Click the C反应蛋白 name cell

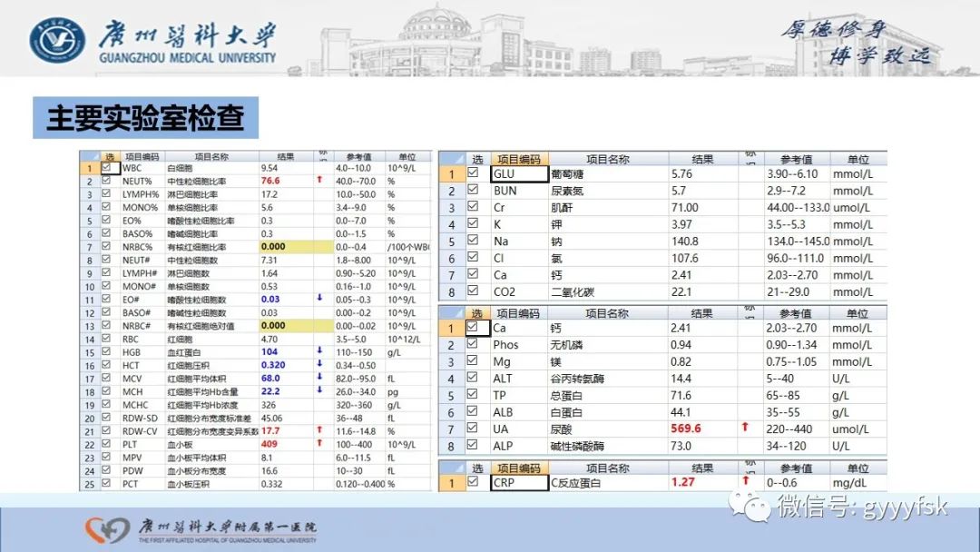(609, 483)
